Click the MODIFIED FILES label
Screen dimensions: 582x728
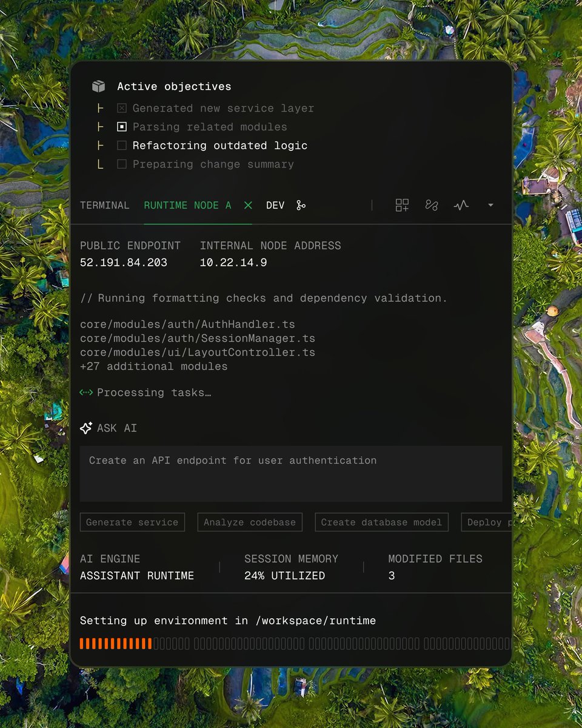click(x=435, y=559)
